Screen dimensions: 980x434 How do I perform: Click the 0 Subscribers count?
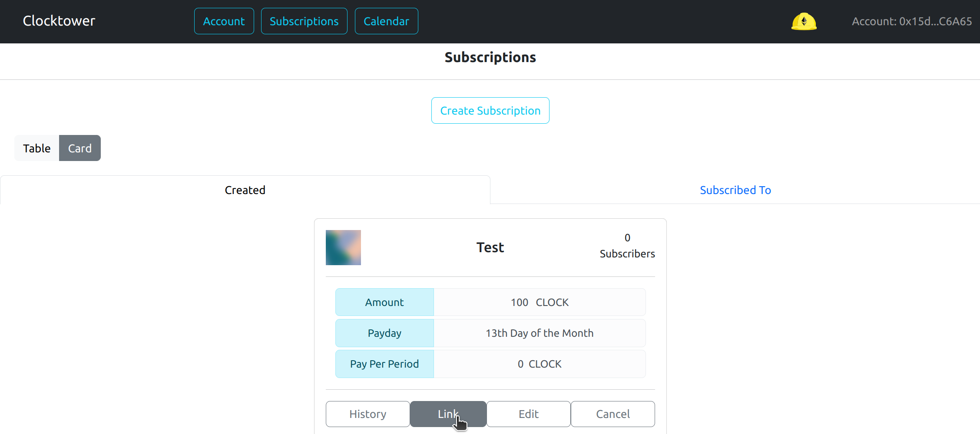pyautogui.click(x=627, y=246)
